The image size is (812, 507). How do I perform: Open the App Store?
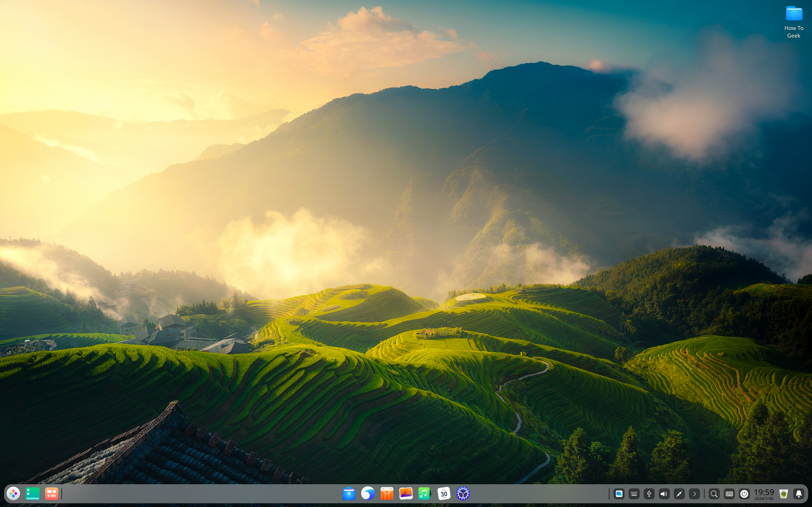(x=387, y=494)
